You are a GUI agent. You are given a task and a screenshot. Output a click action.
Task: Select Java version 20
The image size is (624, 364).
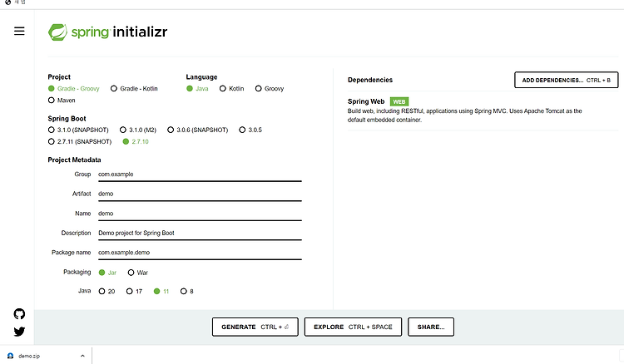coord(106,291)
